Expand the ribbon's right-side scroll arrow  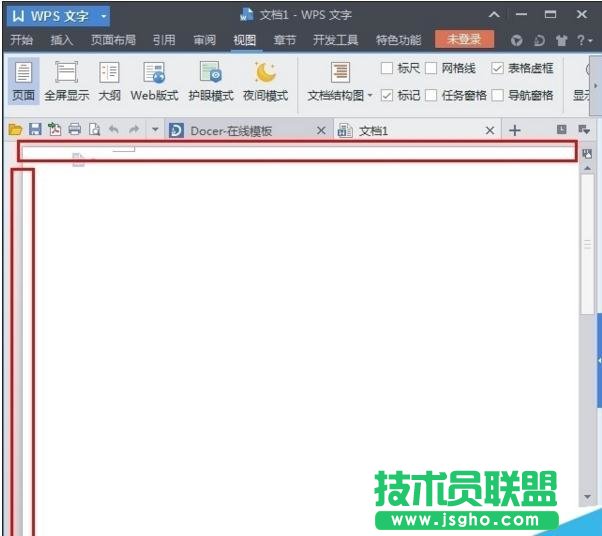click(595, 85)
